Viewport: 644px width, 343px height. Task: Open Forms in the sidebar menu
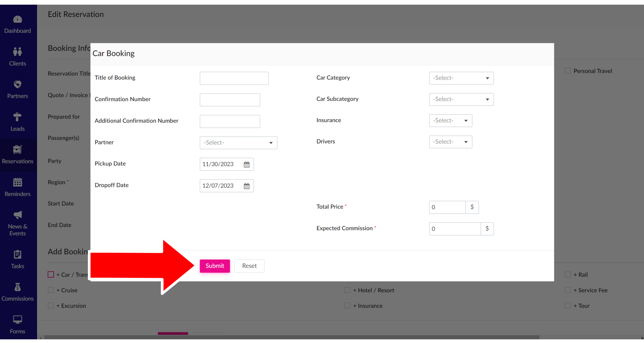(x=18, y=324)
